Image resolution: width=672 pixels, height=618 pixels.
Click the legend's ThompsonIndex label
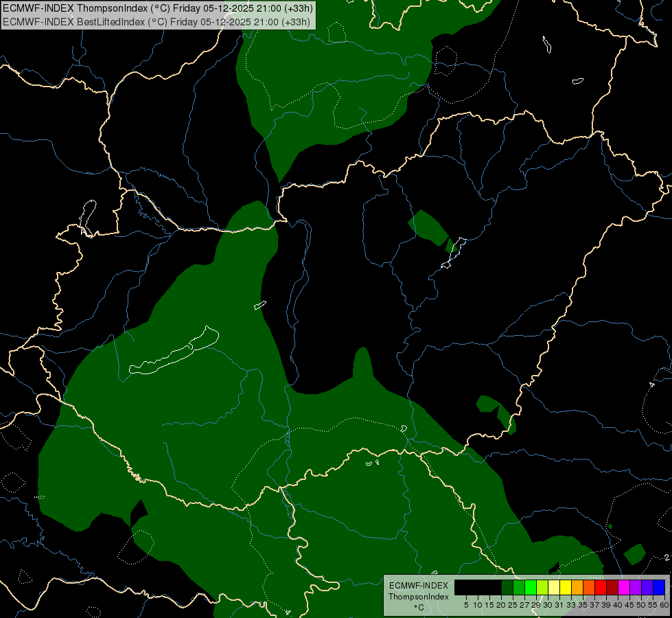pyautogui.click(x=419, y=597)
